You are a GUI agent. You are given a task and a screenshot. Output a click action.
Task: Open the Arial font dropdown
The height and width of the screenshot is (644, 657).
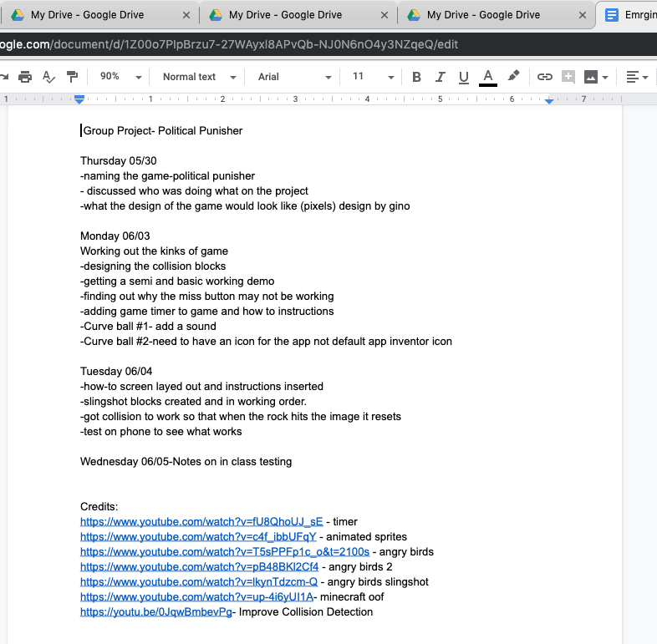pyautogui.click(x=293, y=77)
